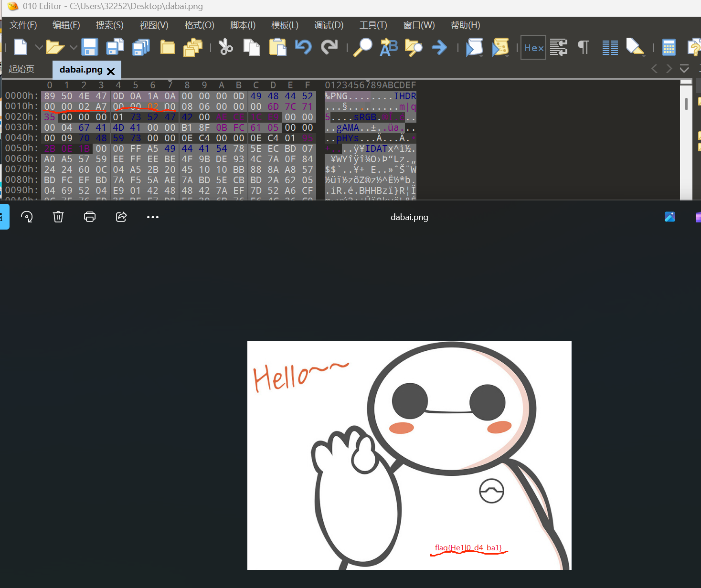Click byte 89 at offset 0000h
Viewport: 701px width, 588px height.
pos(50,96)
